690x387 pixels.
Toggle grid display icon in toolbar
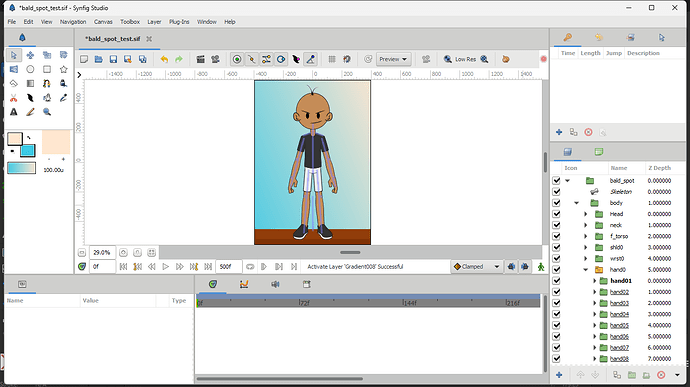[x=332, y=59]
